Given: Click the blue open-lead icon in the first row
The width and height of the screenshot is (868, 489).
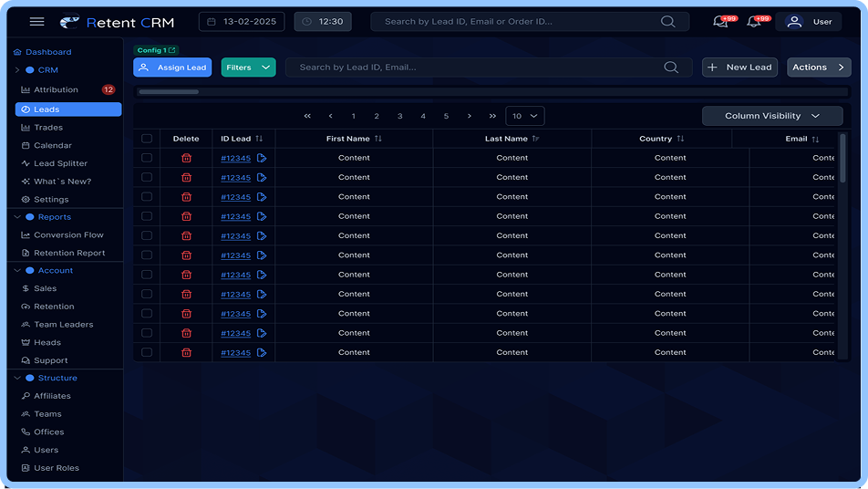Looking at the screenshot, I should pos(262,158).
